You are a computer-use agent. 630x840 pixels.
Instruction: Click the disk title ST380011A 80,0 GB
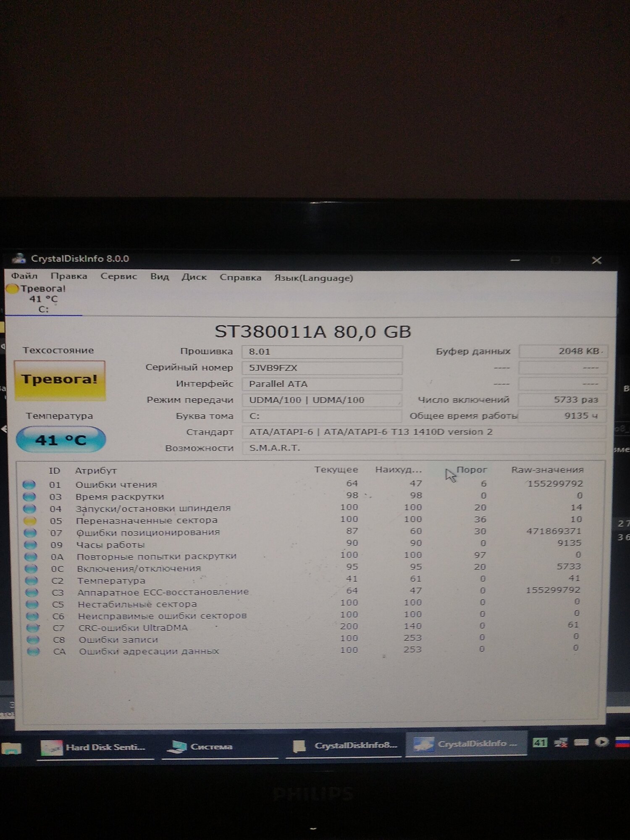(x=313, y=331)
